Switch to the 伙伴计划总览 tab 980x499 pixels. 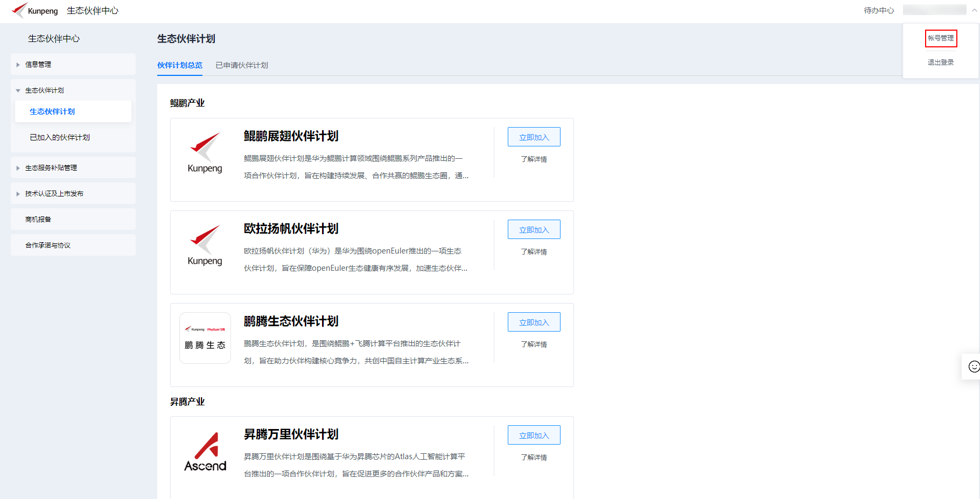(180, 65)
